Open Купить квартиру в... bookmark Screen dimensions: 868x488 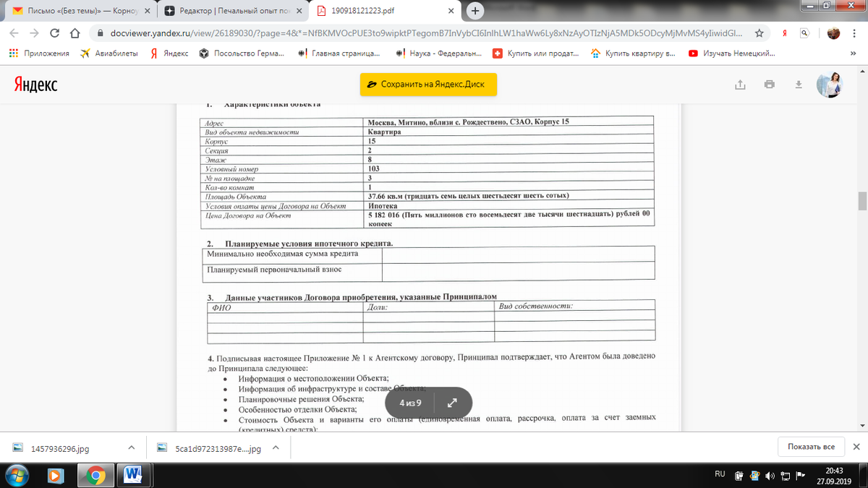[634, 53]
